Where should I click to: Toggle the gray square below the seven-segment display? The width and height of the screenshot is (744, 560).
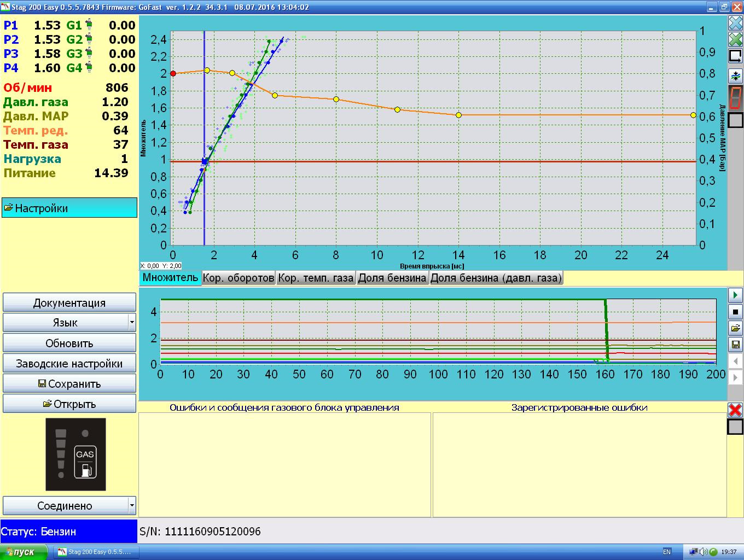click(x=735, y=120)
